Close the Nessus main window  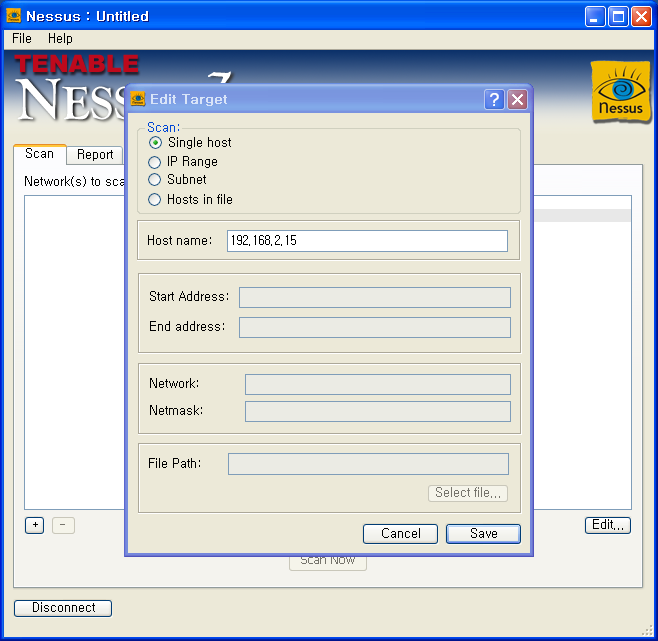click(x=642, y=16)
